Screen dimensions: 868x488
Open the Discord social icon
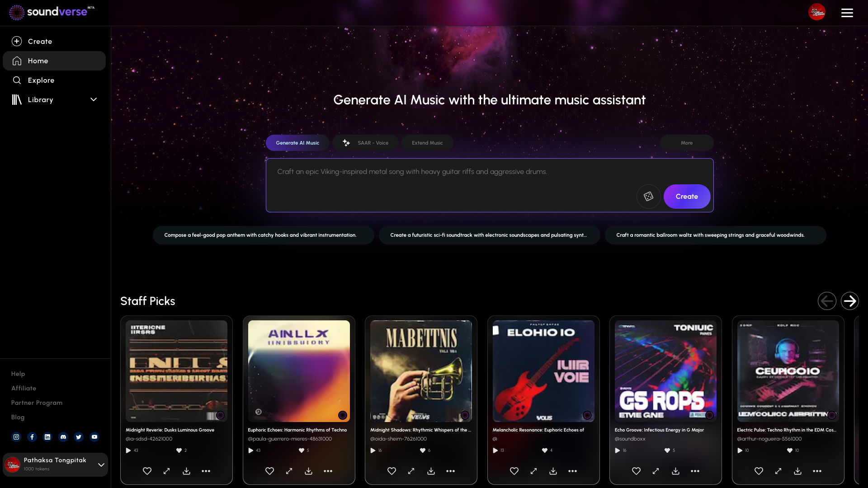tap(63, 437)
